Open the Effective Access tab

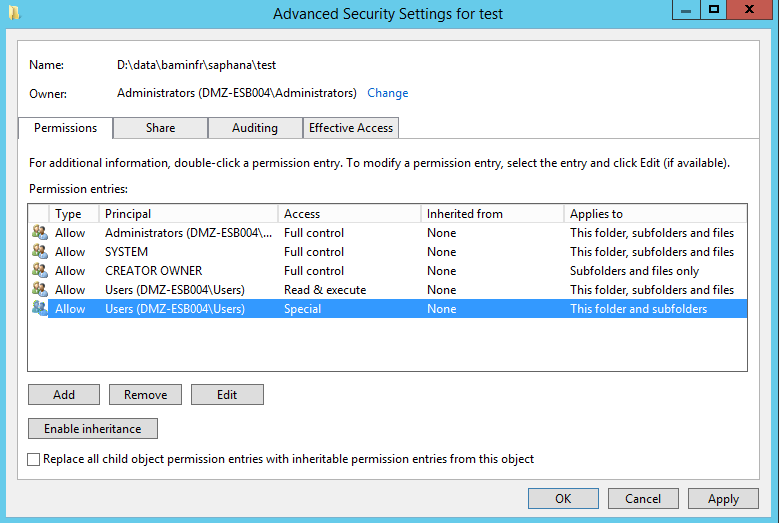[351, 128]
